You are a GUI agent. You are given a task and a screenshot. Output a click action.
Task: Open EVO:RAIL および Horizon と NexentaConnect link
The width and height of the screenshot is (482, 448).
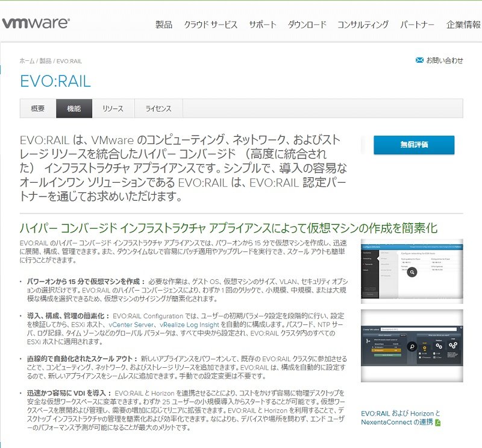coord(401,417)
